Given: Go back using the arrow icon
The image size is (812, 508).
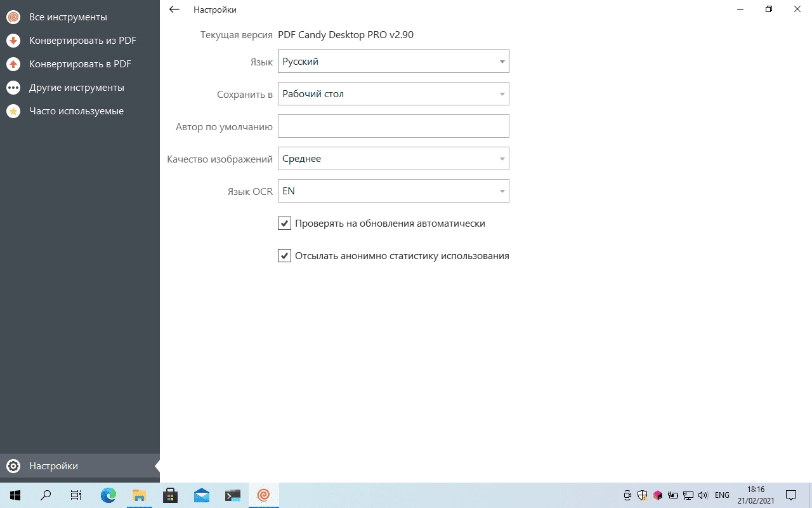Looking at the screenshot, I should point(174,10).
